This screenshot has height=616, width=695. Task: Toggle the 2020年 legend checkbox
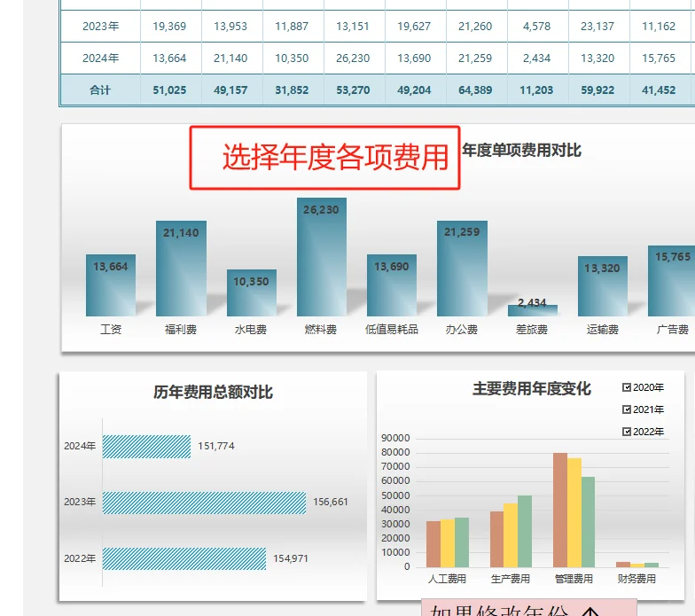[x=626, y=388]
